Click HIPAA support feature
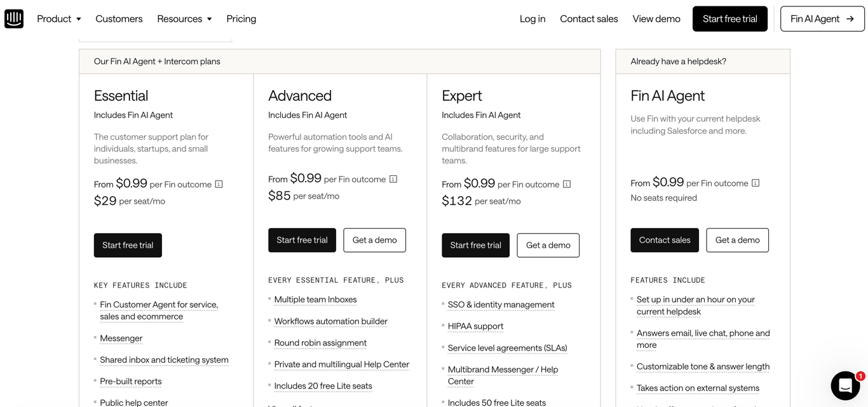Image resolution: width=868 pixels, height=407 pixels. click(475, 326)
